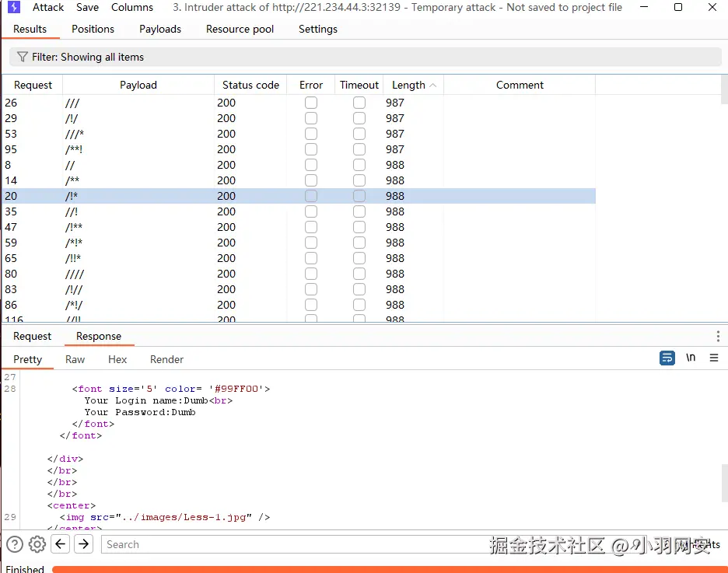The image size is (728, 573).
Task: Select result row with payload /!/
Action: click(x=299, y=118)
